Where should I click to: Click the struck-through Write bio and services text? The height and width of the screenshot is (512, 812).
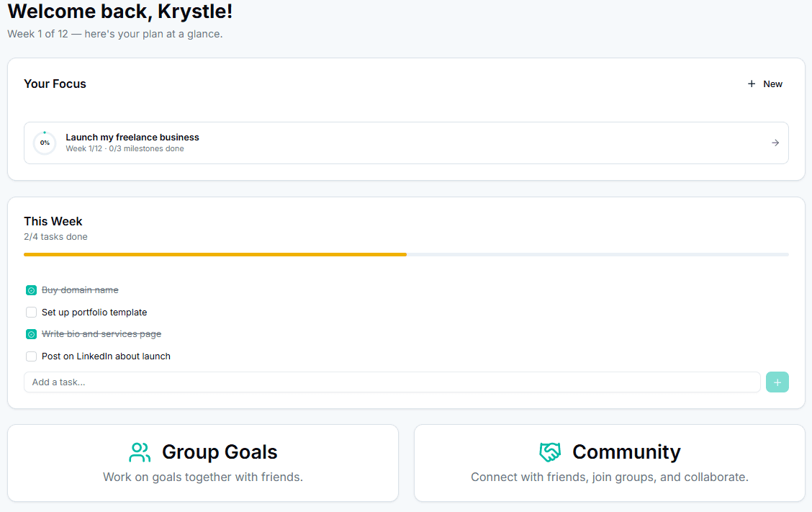point(101,334)
